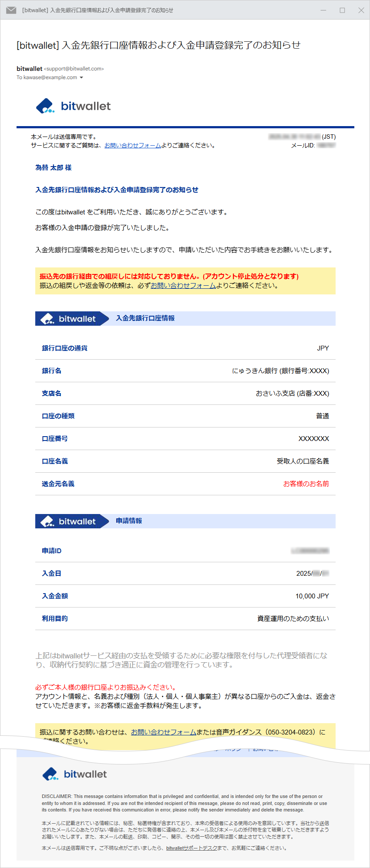
Task: Click bitwallet badge in 入金先銀行口座情報 header
Action: point(72,318)
